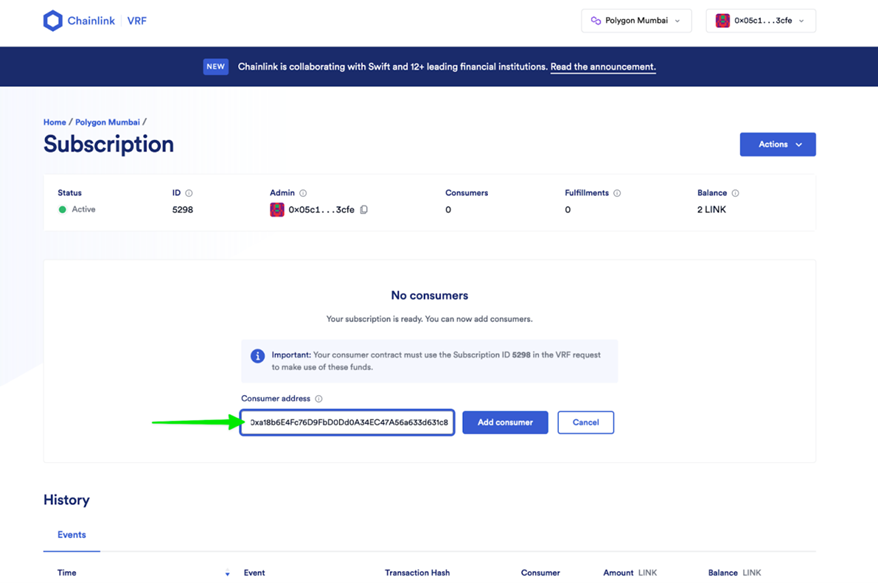Click the NEW badge in banner
The image size is (878, 583).
click(x=216, y=67)
